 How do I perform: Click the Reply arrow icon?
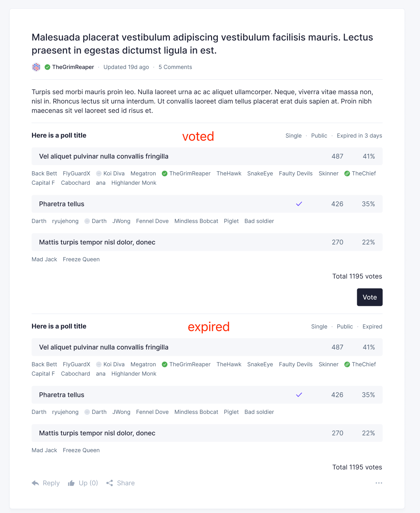coord(35,483)
